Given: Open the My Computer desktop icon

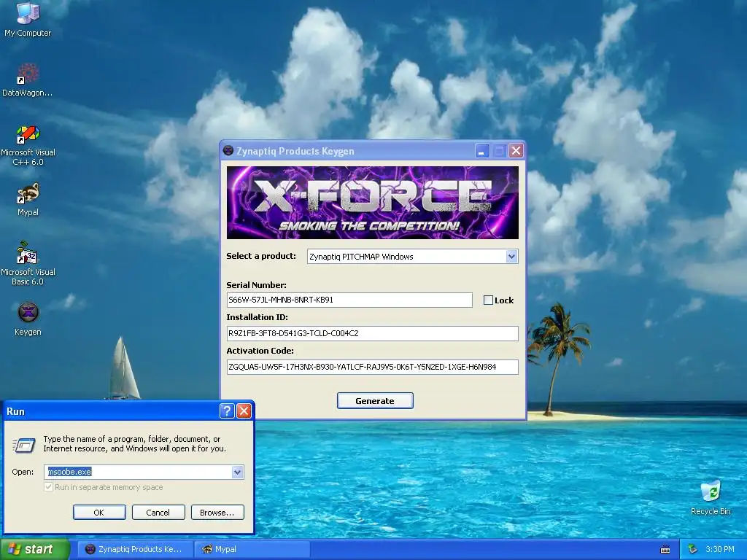Looking at the screenshot, I should click(28, 19).
